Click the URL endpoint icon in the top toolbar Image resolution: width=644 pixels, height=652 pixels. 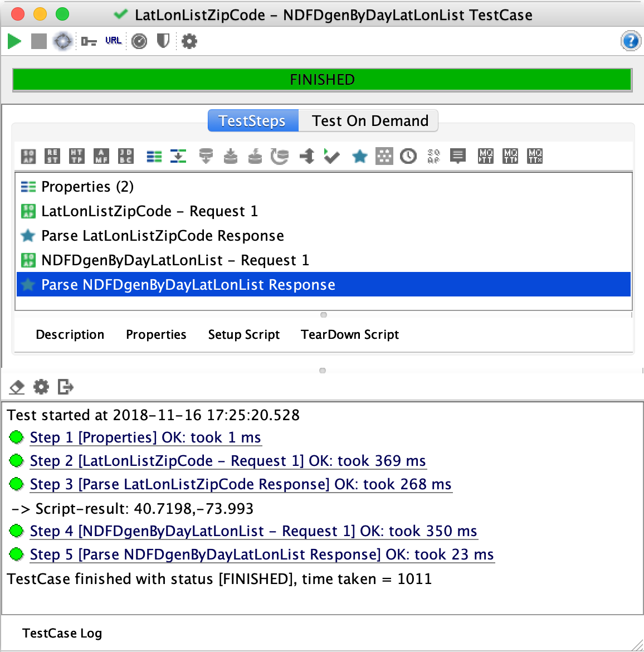pyautogui.click(x=113, y=41)
